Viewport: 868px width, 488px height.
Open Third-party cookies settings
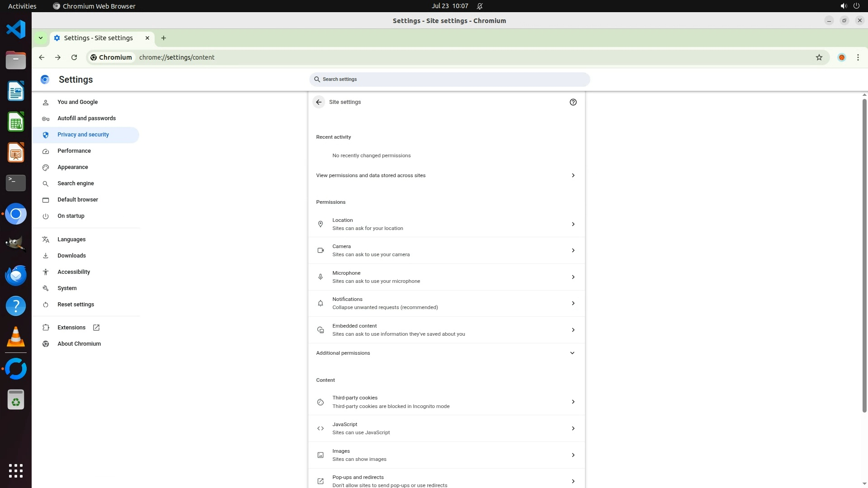click(446, 402)
